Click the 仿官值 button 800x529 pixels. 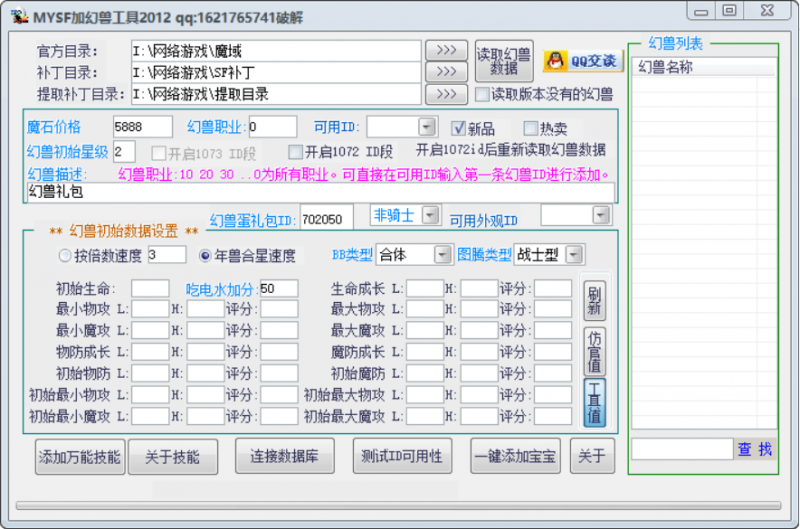click(594, 352)
